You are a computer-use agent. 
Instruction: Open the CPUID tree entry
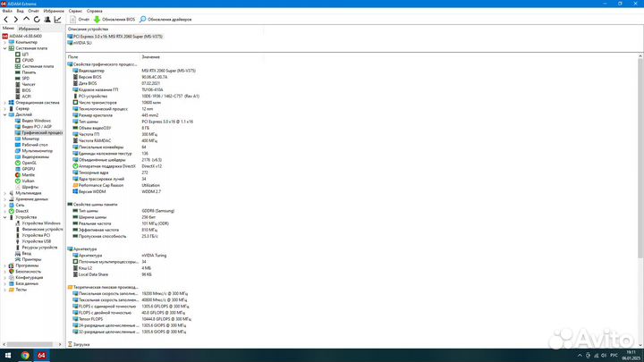click(x=27, y=60)
